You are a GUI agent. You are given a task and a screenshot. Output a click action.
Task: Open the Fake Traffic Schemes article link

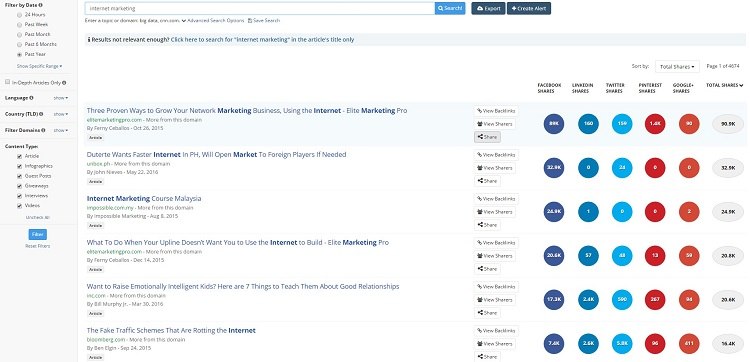(171, 330)
